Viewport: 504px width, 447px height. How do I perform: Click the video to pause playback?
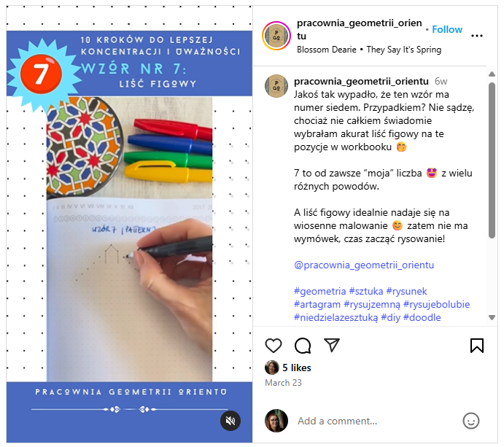coord(129,224)
